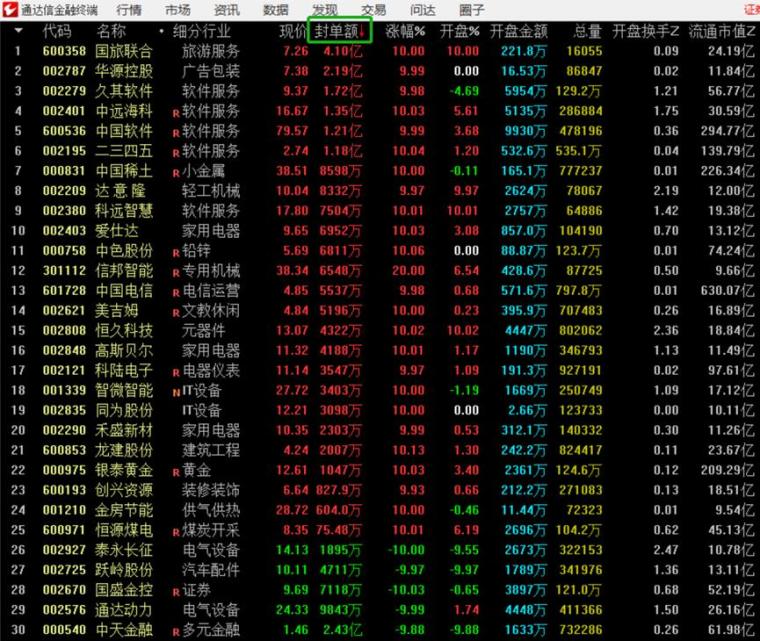Click the R margin marker for 中色股份
Viewport: 760px width, 641px height.
point(176,253)
